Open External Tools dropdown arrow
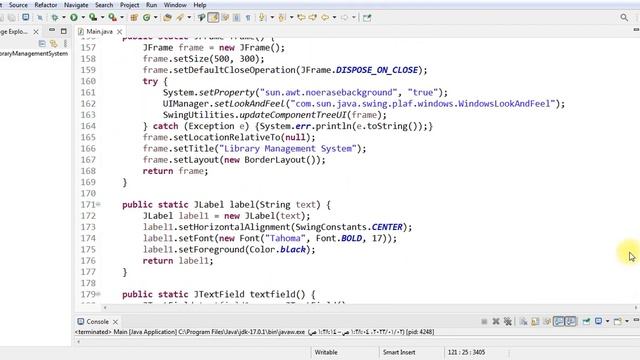Screen dimensions: 640x360 pyautogui.click(x=122, y=18)
